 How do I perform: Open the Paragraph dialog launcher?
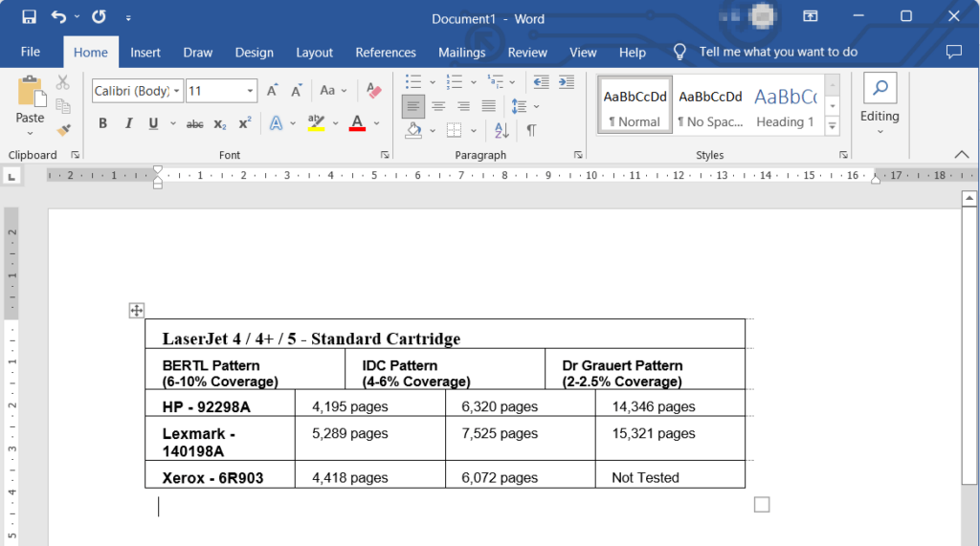pos(578,155)
